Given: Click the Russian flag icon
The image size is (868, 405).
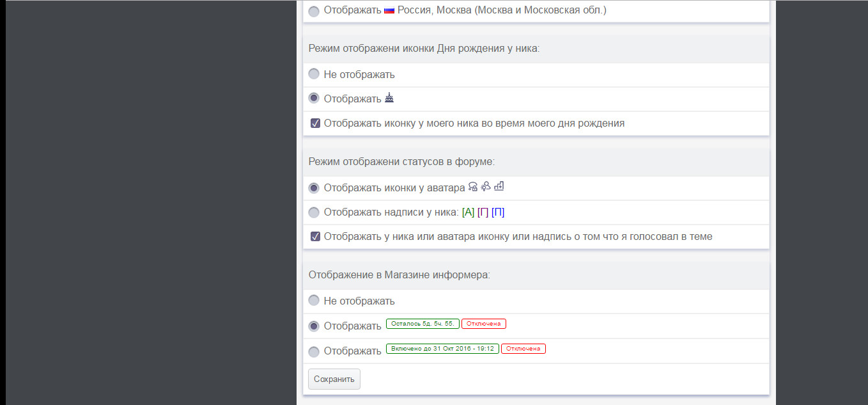Looking at the screenshot, I should pos(389,11).
